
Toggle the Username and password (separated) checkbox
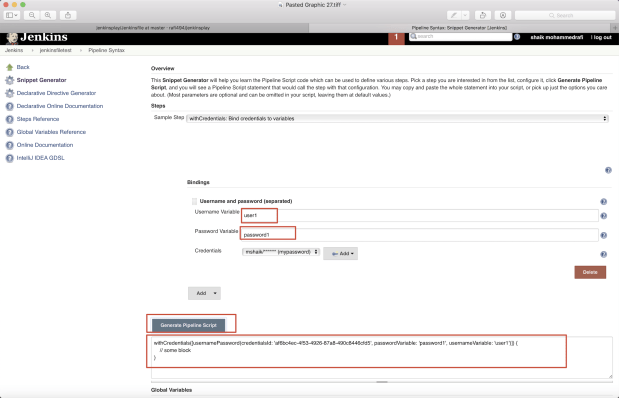coord(194,201)
